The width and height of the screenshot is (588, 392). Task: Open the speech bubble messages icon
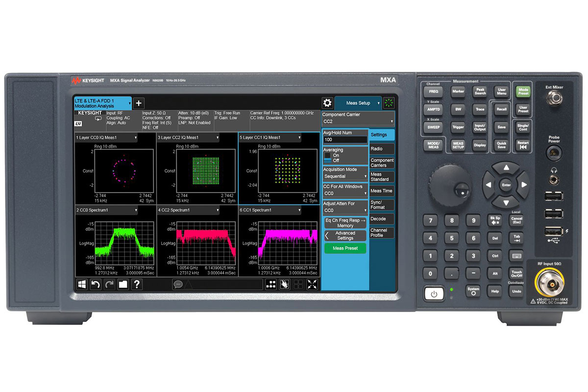(x=178, y=284)
